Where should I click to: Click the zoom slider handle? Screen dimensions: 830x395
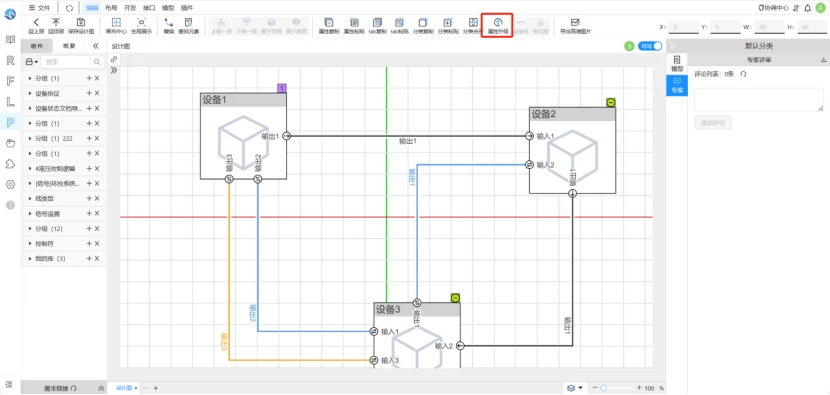tap(603, 388)
